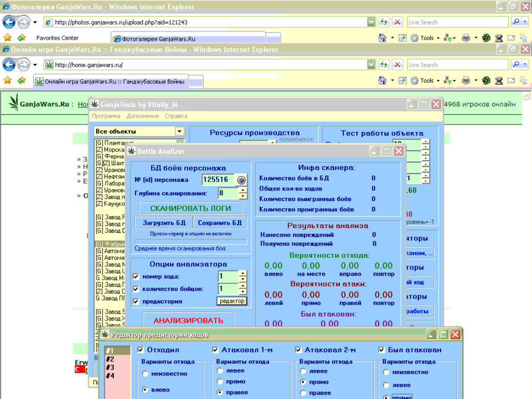Click the translate icon in Фотогалерея window toolbar

pos(448,38)
